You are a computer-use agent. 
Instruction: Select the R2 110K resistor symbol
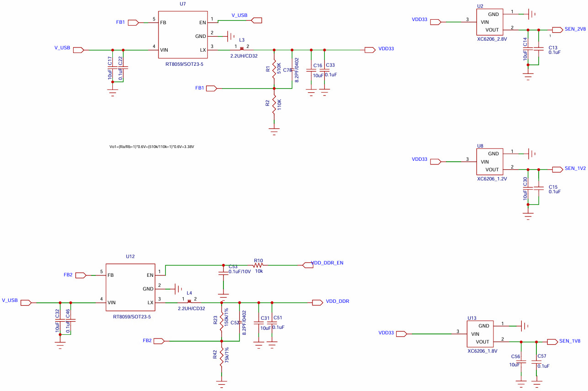pos(274,104)
